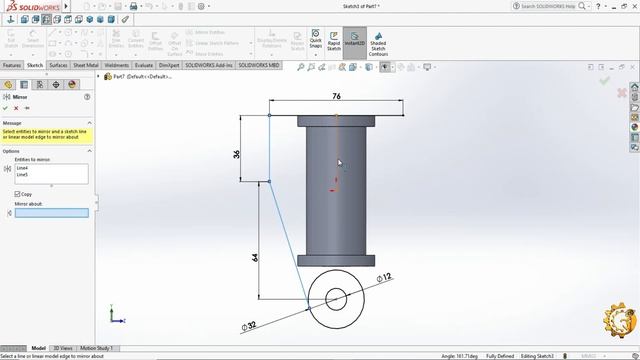Open the DisplayManager color ball tab
Screen dimensions: 640x360
72,84
